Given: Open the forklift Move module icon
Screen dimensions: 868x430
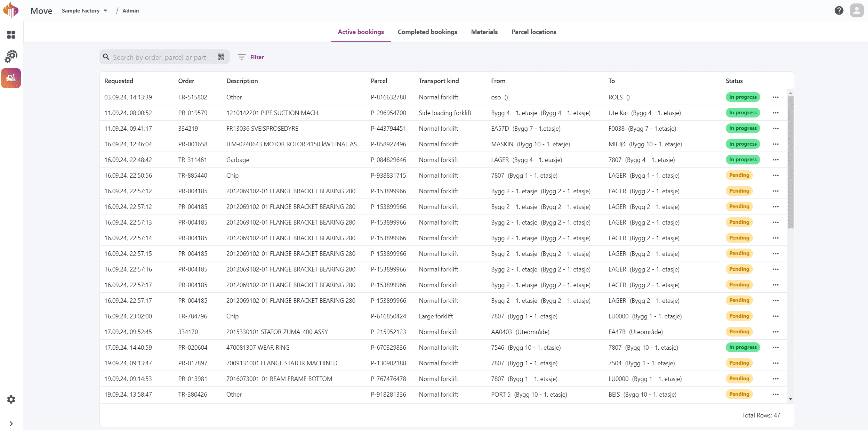Looking at the screenshot, I should click(x=11, y=78).
